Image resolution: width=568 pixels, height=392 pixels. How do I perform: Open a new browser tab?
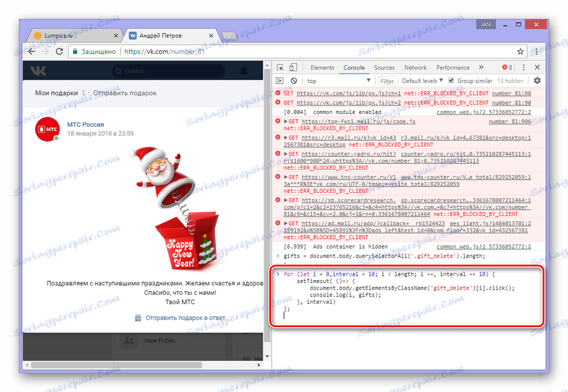pyautogui.click(x=229, y=36)
